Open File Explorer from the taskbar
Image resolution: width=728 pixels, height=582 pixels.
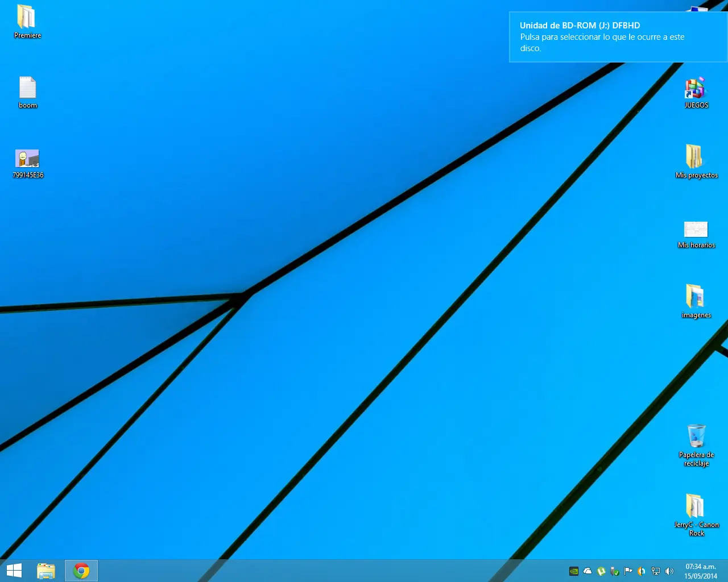click(46, 571)
